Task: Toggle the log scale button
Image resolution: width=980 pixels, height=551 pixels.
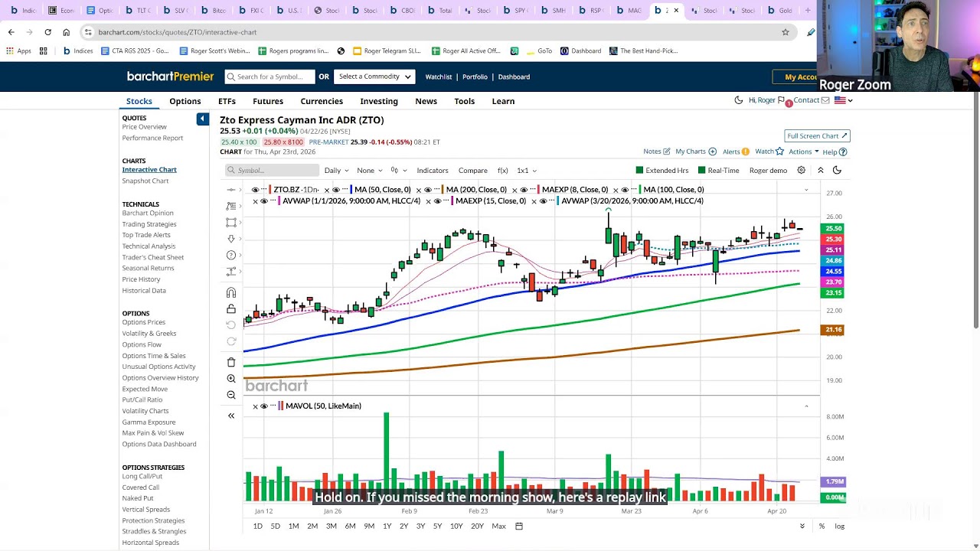Action: (x=840, y=527)
